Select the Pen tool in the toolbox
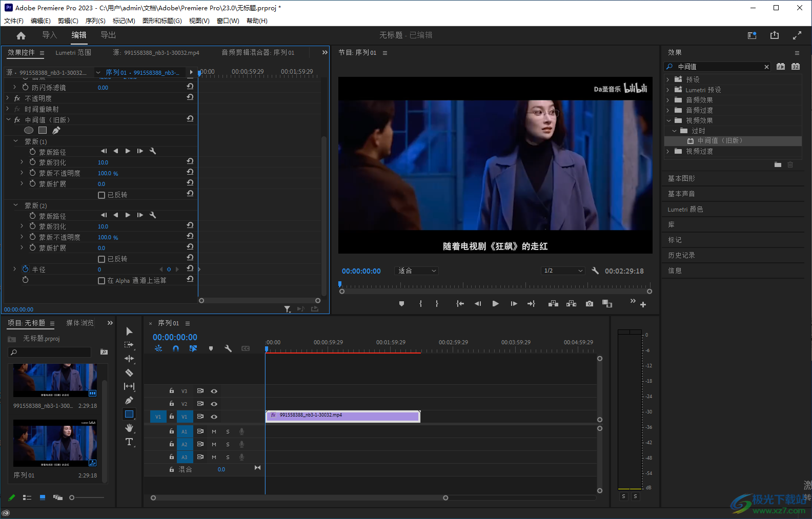Viewport: 812px width, 519px height. pos(129,400)
